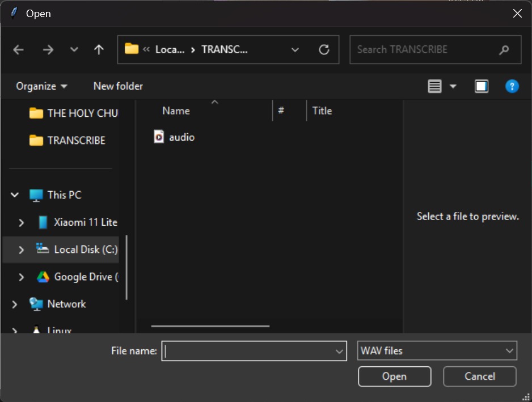Open recent locations dropdown chevron
This screenshot has height=402, width=532.
click(74, 50)
